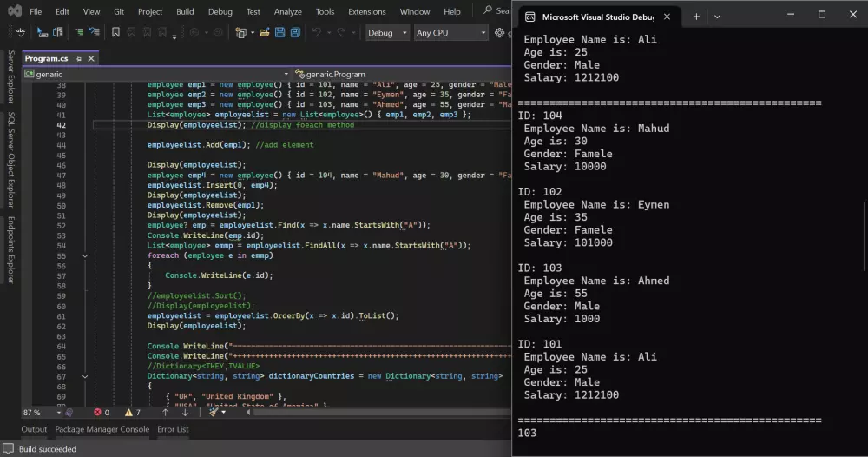Open the Any CPU platform dropdown
868x457 pixels.
[450, 33]
